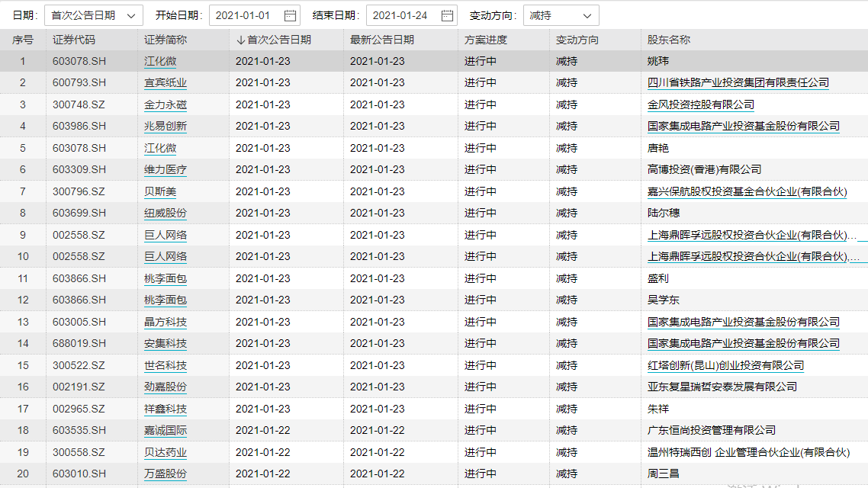868x488 pixels.
Task: Open 纽威股份 stock link
Action: coord(166,213)
